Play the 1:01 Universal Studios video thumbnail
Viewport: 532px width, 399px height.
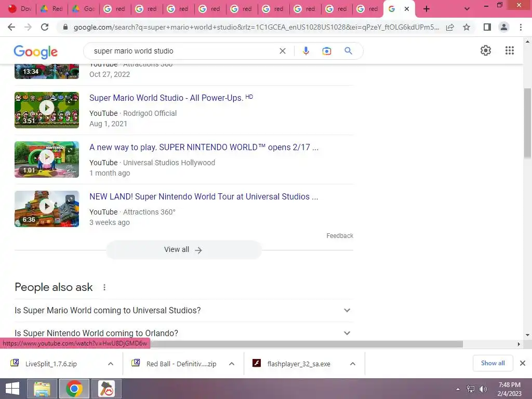tap(47, 159)
